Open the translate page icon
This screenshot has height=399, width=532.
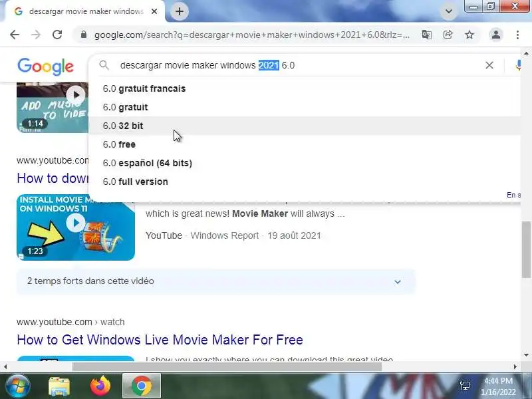tap(426, 35)
